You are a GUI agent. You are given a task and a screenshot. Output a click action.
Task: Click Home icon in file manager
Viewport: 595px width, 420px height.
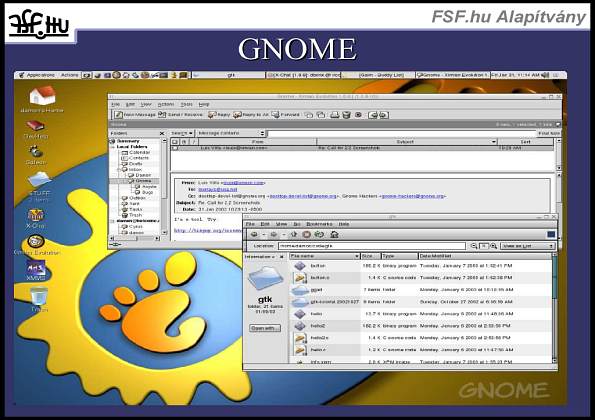pos(334,234)
